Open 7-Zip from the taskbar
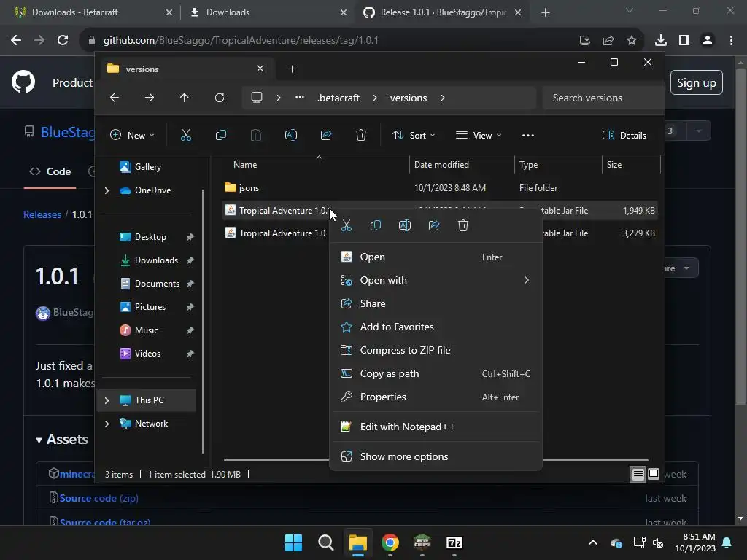747x560 pixels. [454, 542]
